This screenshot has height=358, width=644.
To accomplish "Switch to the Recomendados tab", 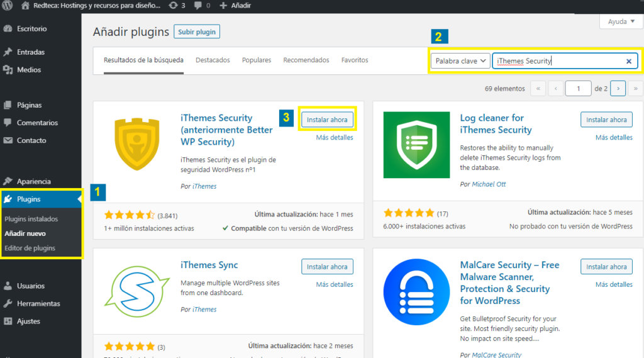I will click(x=306, y=60).
